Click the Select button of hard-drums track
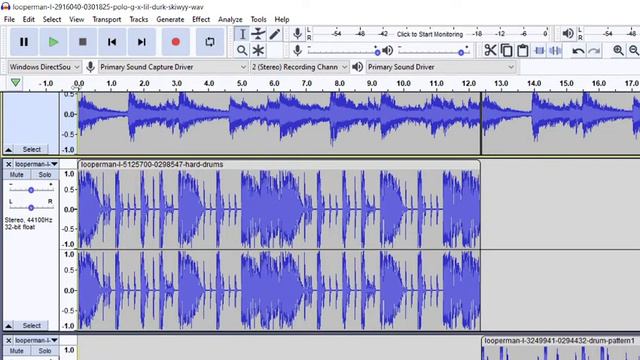The width and height of the screenshot is (640, 360). [x=31, y=326]
